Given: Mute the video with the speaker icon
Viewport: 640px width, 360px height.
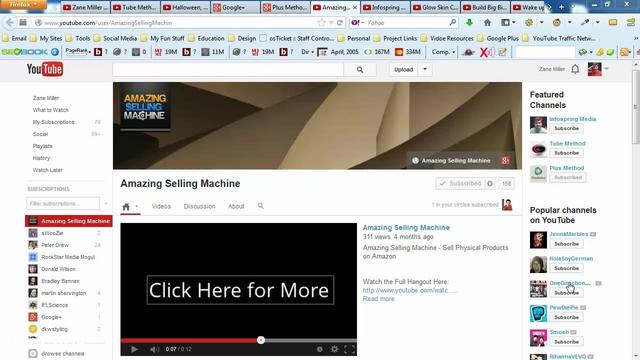Looking at the screenshot, I should [154, 349].
